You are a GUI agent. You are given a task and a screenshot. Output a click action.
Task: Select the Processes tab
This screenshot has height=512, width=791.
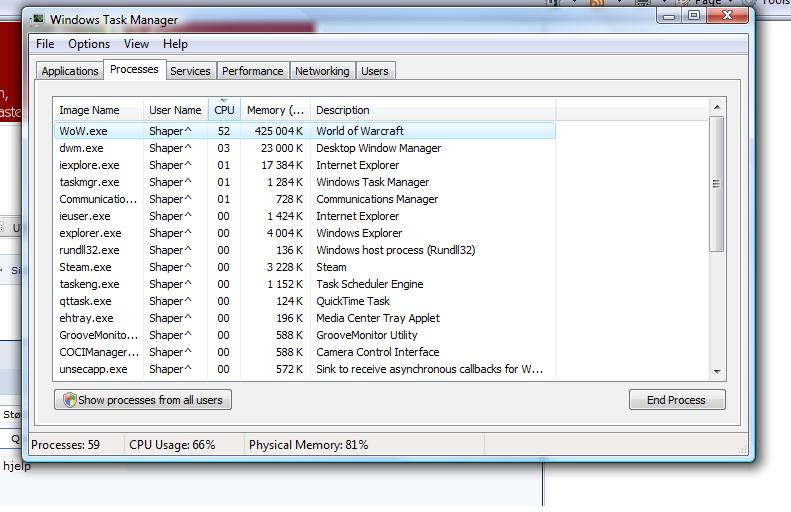[x=134, y=69]
